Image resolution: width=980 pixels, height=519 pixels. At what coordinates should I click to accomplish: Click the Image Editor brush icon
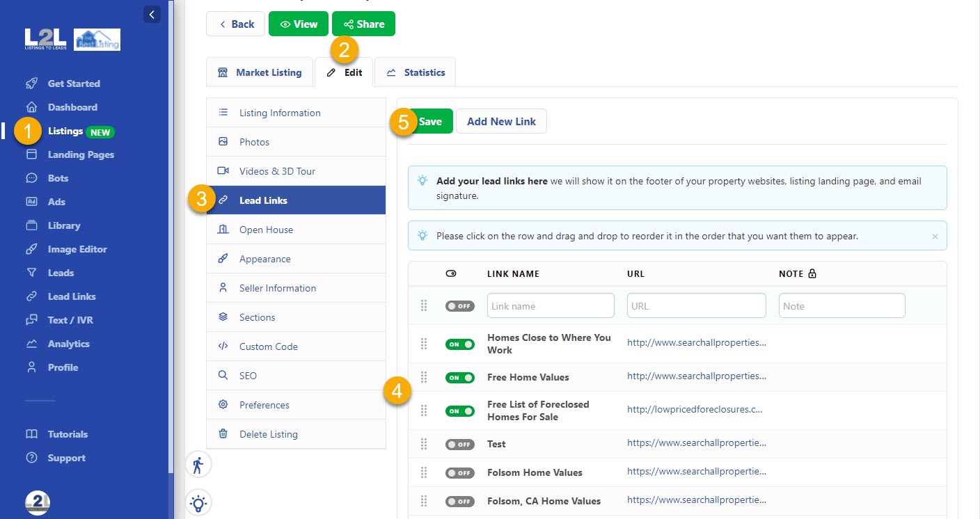coord(31,249)
